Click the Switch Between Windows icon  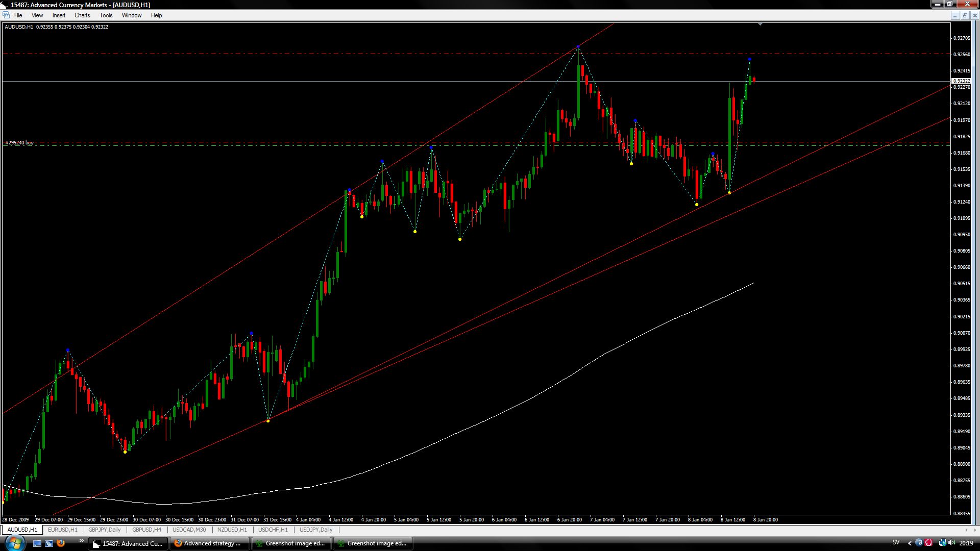click(x=49, y=543)
